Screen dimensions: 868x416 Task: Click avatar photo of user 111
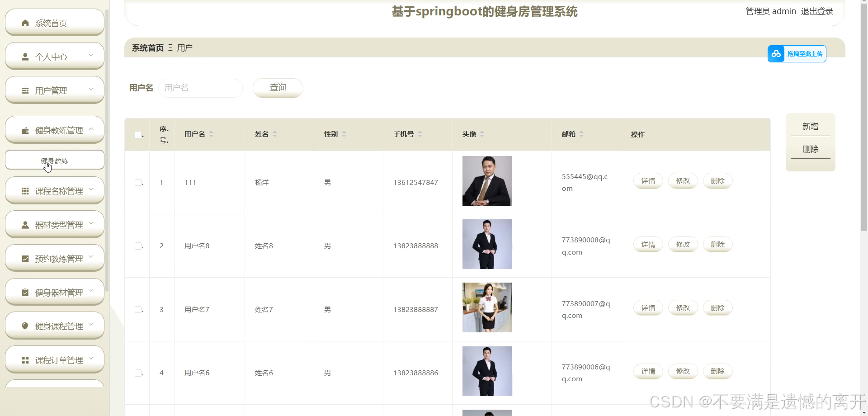487,181
